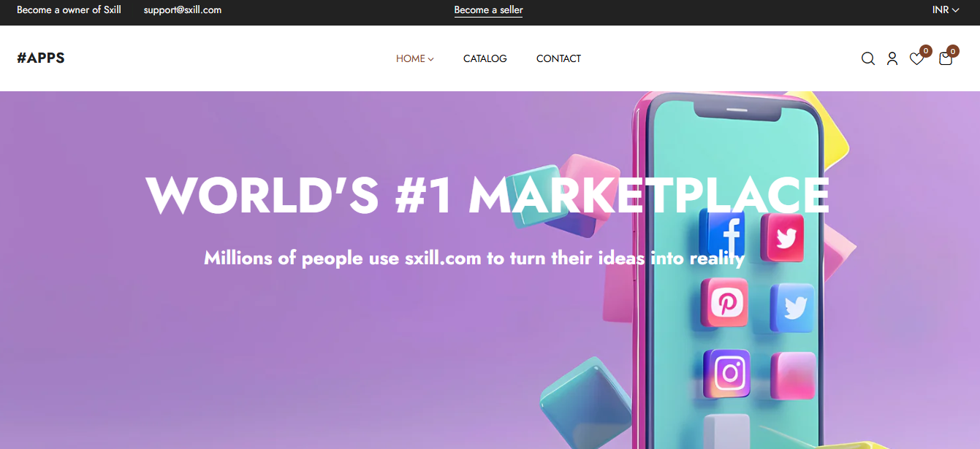Image resolution: width=980 pixels, height=449 pixels.
Task: Click the #APPS site logo
Action: pyautogui.click(x=41, y=58)
